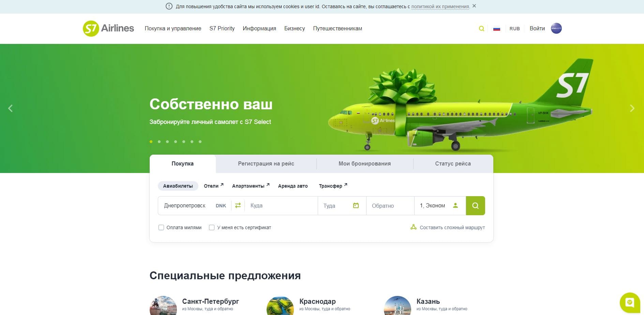Click the complex route icon
This screenshot has width=644, height=315.
tap(414, 227)
